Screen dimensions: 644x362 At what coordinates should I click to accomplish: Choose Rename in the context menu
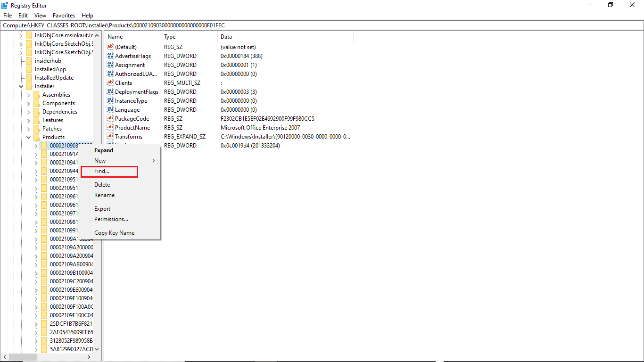click(119, 195)
